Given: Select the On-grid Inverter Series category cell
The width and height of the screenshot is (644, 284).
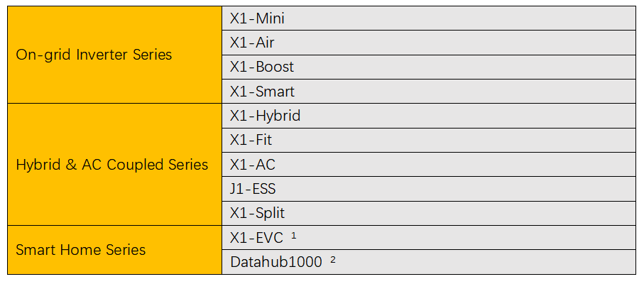Looking at the screenshot, I should [x=114, y=55].
